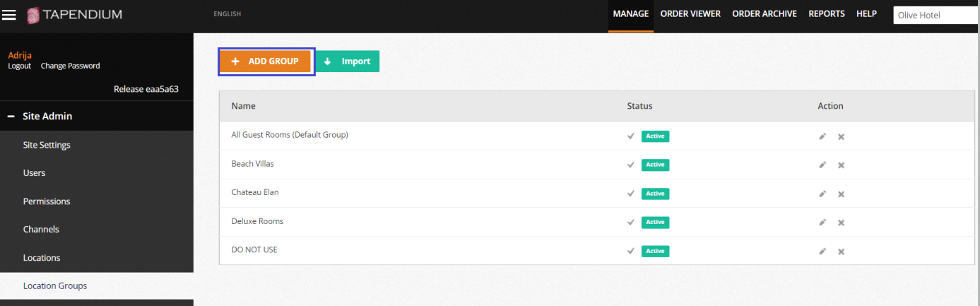The image size is (980, 306).
Task: Open the English language selector
Action: (x=227, y=14)
